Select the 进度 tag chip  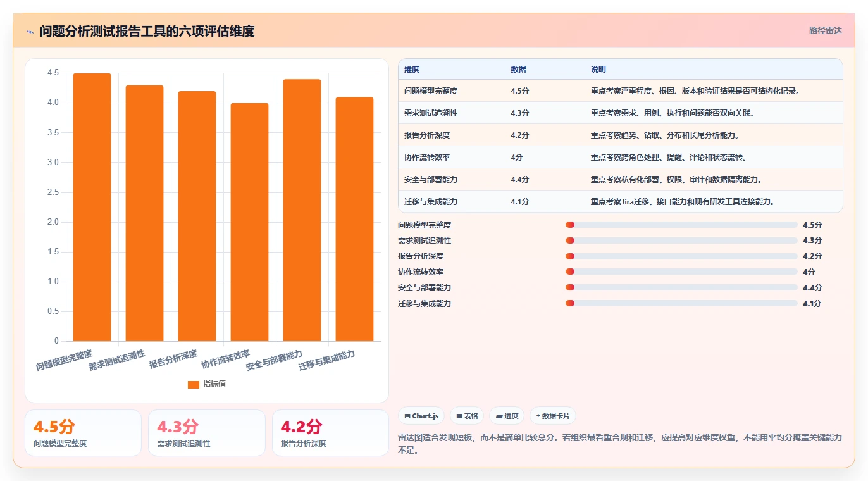click(507, 416)
